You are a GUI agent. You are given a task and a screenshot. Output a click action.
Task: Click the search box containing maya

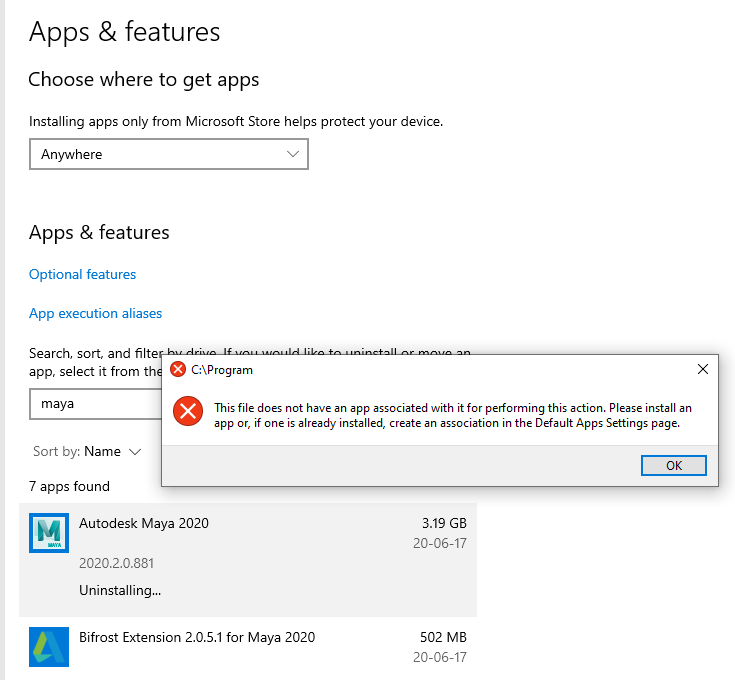[x=95, y=404]
